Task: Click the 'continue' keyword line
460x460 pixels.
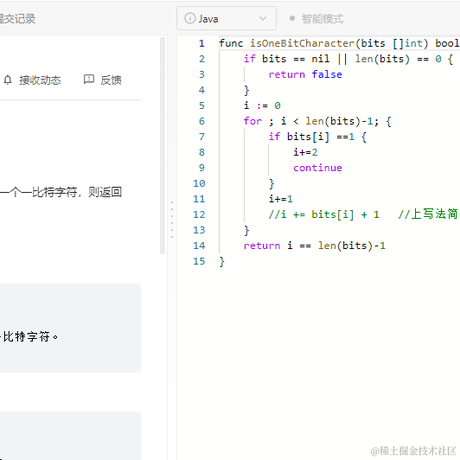Action: pyautogui.click(x=318, y=168)
